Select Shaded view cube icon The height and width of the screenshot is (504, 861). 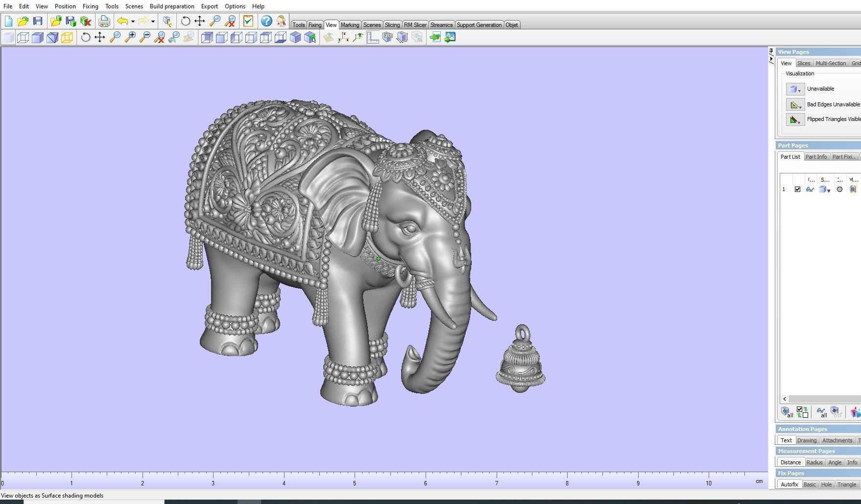(38, 37)
